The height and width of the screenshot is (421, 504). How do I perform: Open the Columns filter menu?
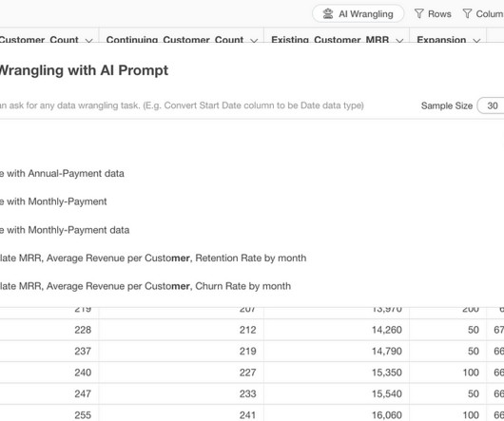(483, 14)
